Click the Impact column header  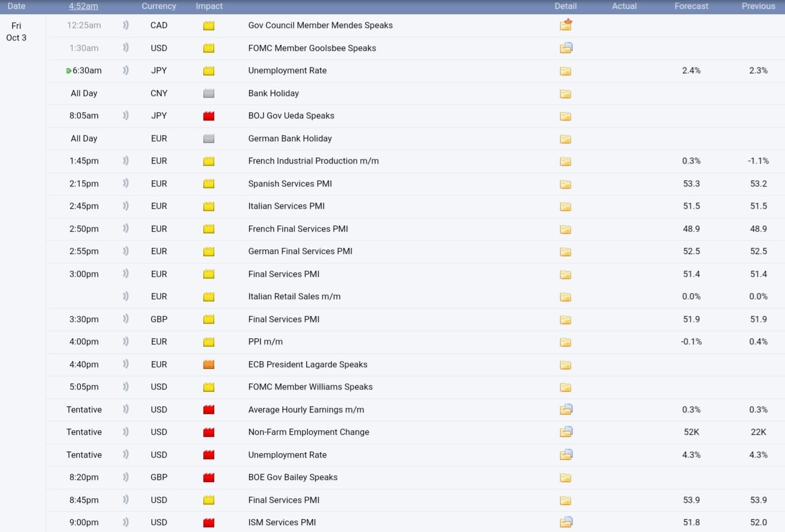209,6
